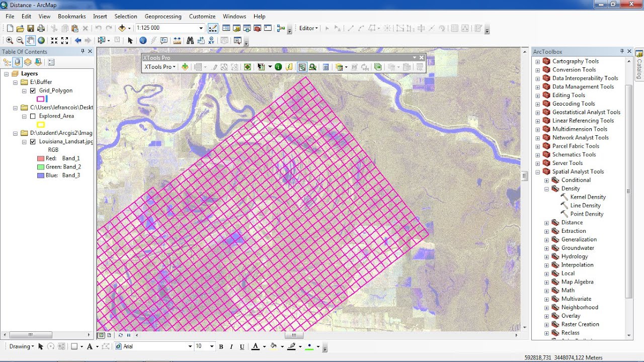Choose the Select Elements arrow tool
Screen dimensions: 644x362
coord(130,40)
